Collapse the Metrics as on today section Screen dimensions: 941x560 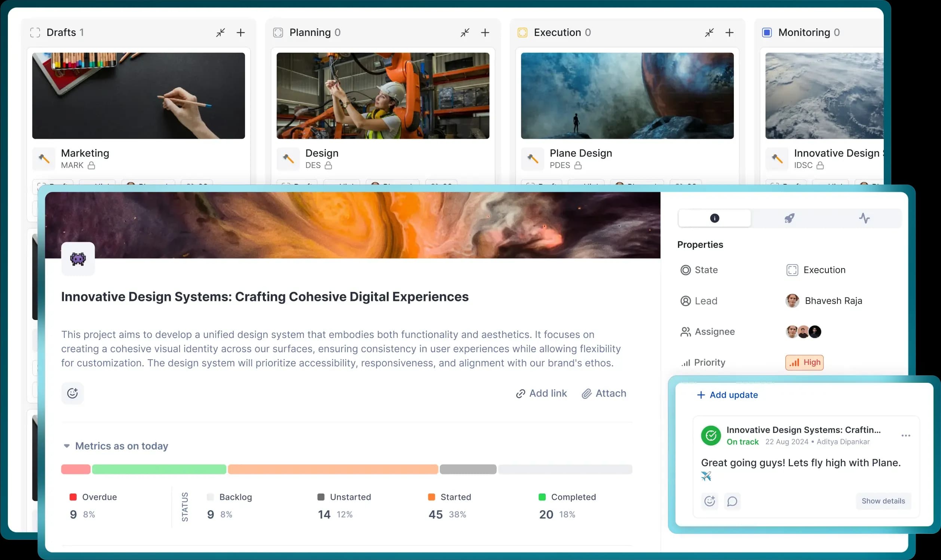(67, 446)
